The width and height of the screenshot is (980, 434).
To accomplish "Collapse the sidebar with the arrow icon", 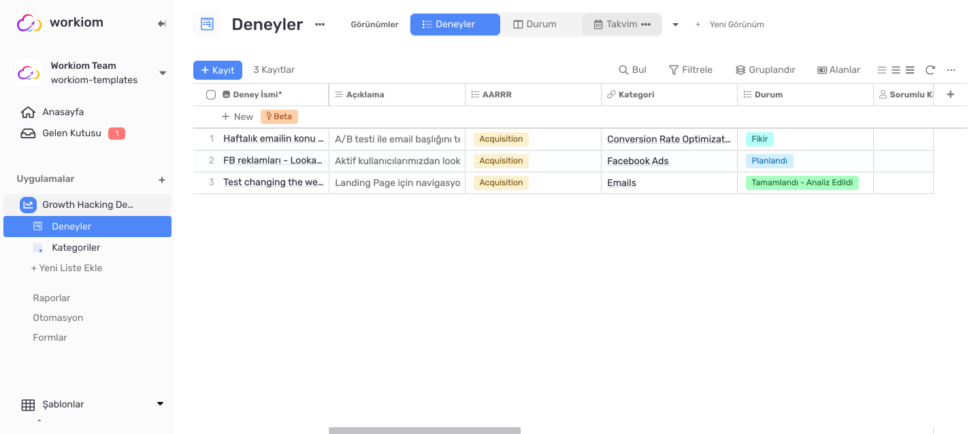I will tap(161, 22).
